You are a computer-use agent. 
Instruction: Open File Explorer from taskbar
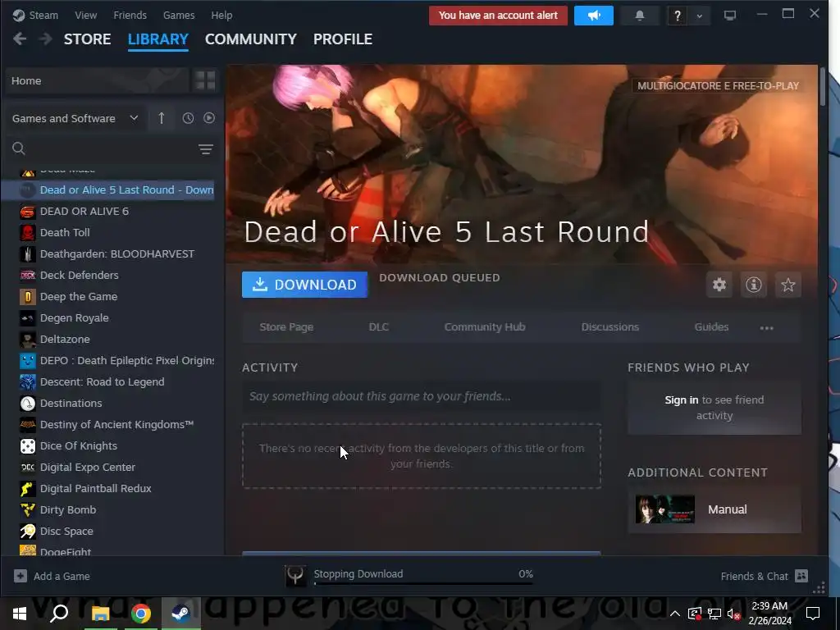(100, 614)
